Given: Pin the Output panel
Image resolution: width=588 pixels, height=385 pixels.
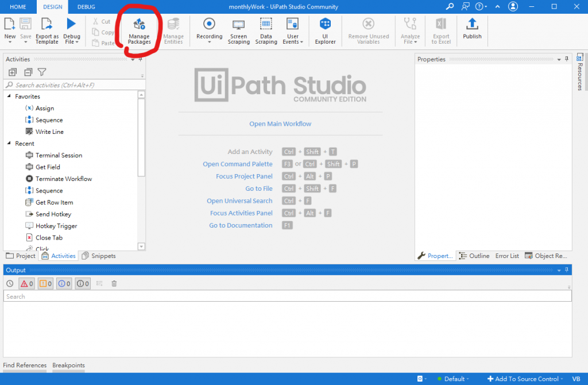Looking at the screenshot, I should (x=567, y=270).
